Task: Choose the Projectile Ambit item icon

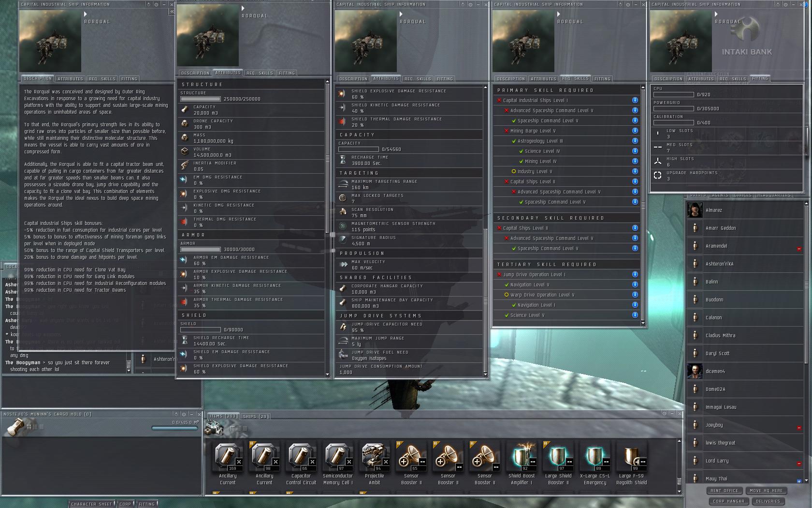Action: [x=375, y=457]
